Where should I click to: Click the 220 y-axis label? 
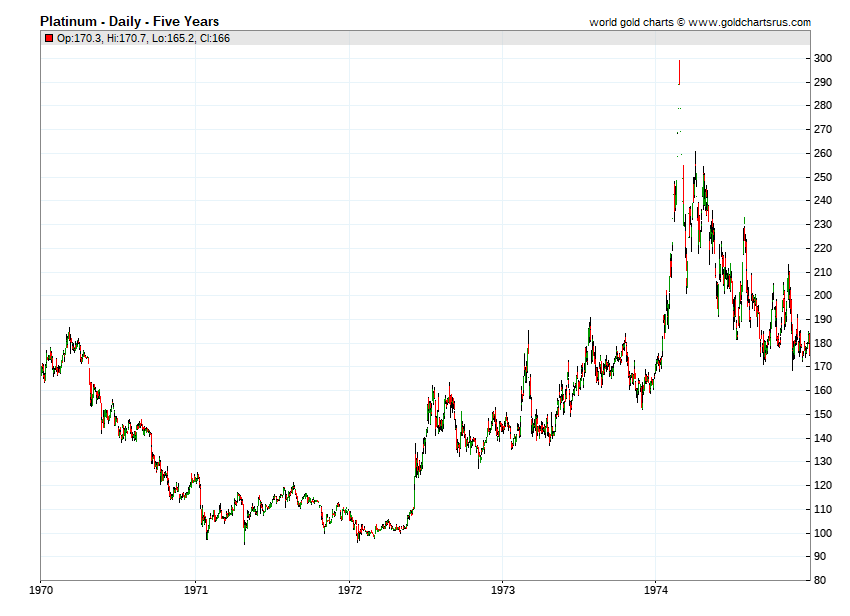pyautogui.click(x=823, y=248)
